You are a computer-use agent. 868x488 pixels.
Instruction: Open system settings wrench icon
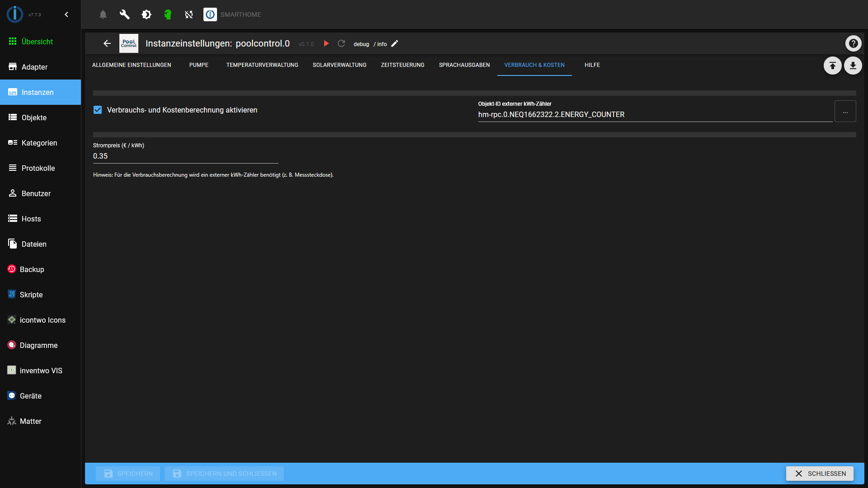(124, 14)
